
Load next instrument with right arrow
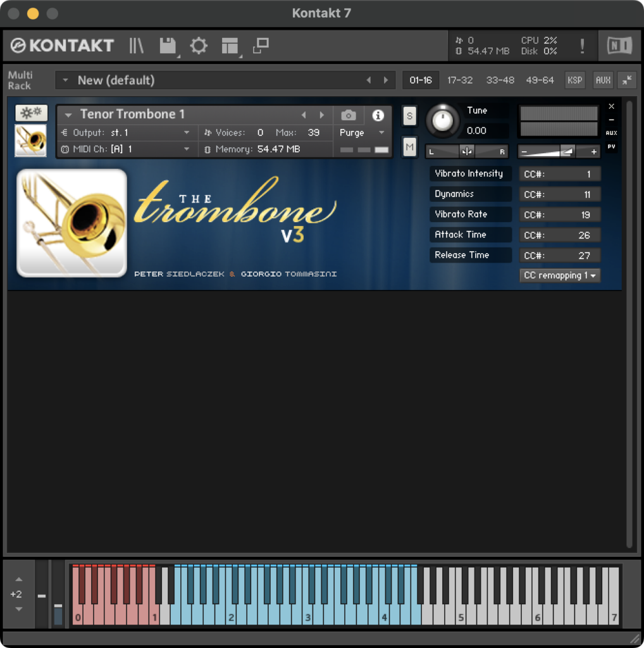321,115
